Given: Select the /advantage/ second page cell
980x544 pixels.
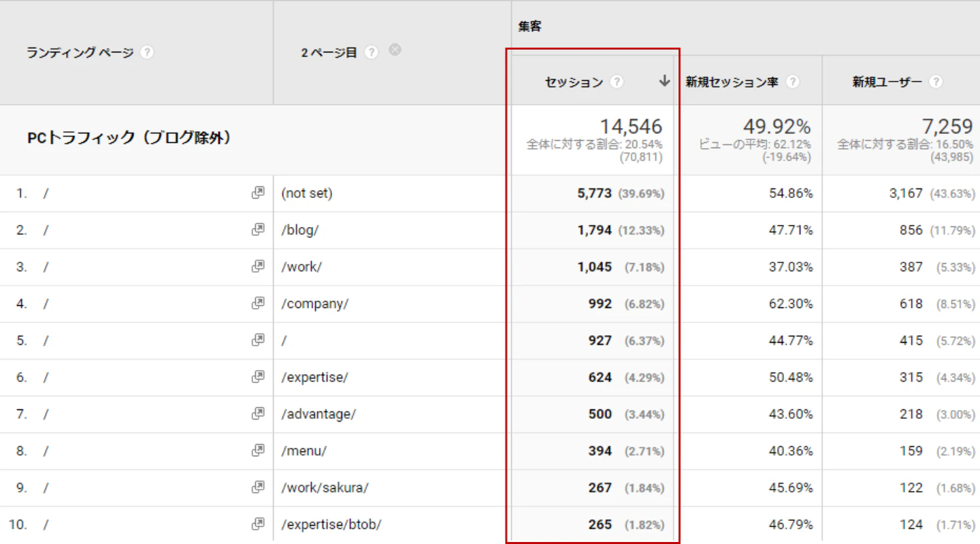Looking at the screenshot, I should pos(318,413).
